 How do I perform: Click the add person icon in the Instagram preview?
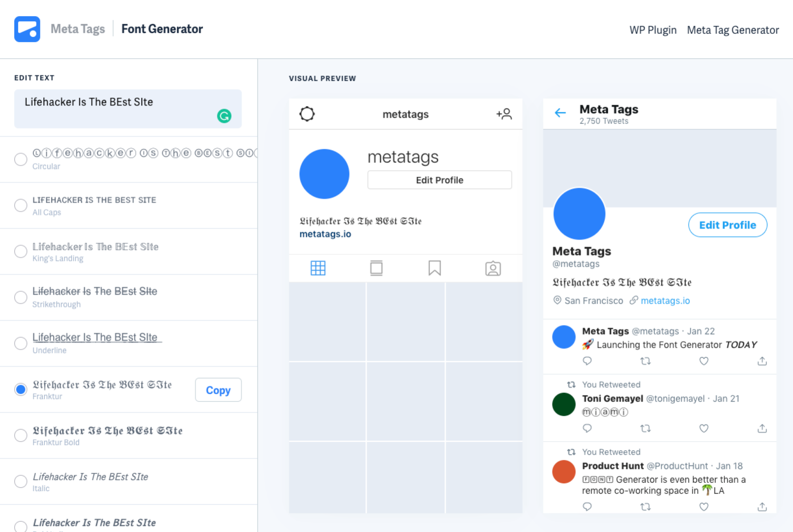(x=504, y=114)
